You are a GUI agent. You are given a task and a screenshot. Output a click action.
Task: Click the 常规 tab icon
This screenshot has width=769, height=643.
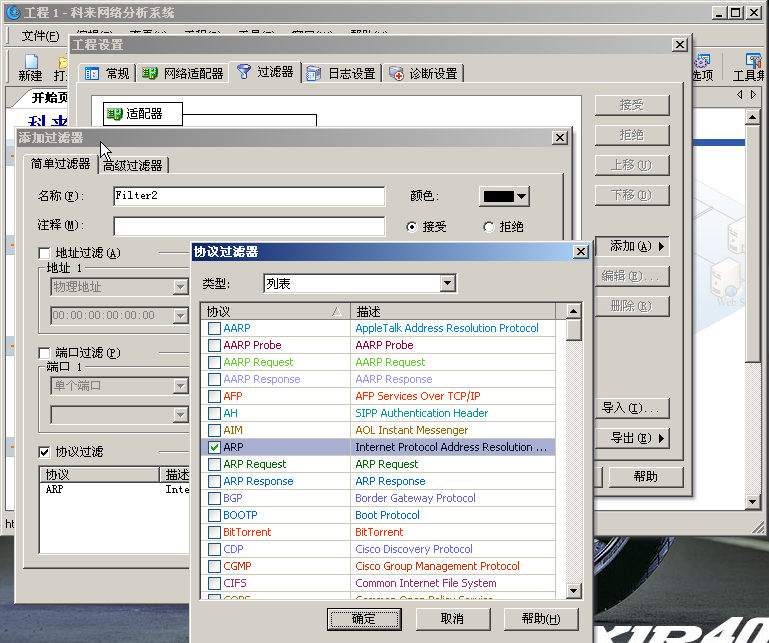(92, 73)
